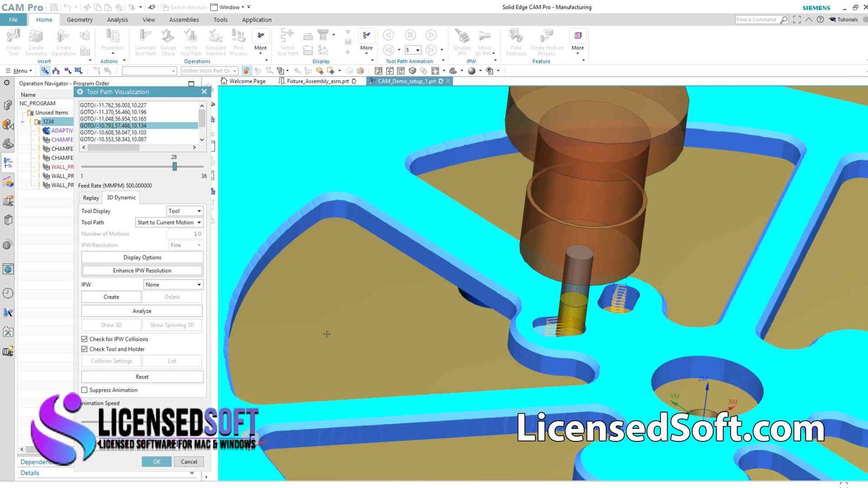868x488 pixels.
Task: Open the Application ribbon tab
Action: [257, 20]
